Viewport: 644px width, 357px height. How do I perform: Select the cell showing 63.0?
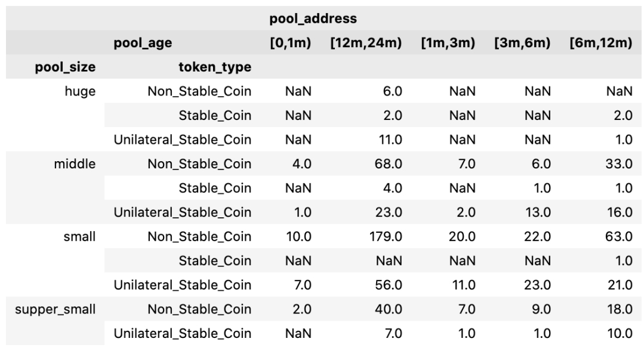tap(620, 236)
